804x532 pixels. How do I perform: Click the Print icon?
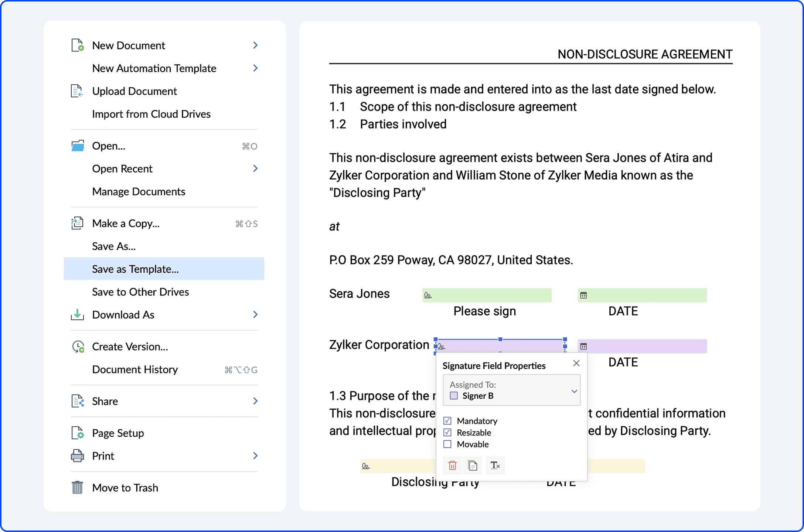(77, 456)
